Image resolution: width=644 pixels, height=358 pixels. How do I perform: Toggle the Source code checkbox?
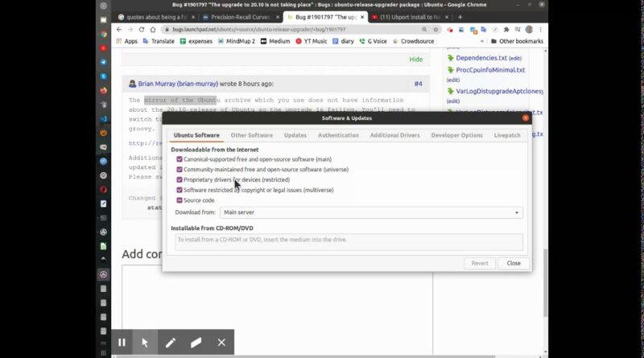tap(180, 200)
